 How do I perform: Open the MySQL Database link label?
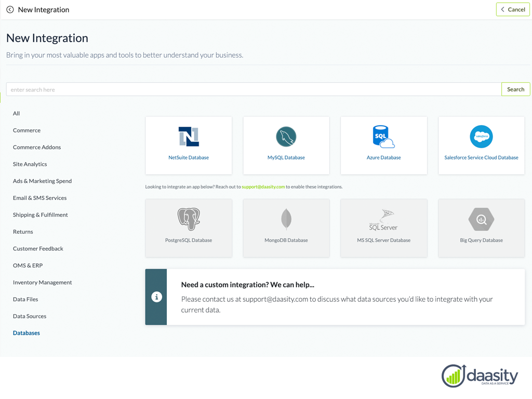click(x=286, y=157)
